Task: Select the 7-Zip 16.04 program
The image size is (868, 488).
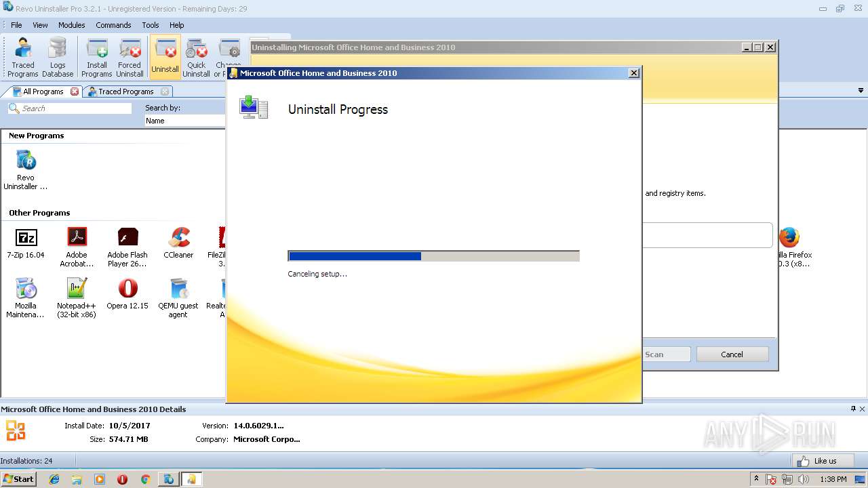Action: pyautogui.click(x=26, y=243)
